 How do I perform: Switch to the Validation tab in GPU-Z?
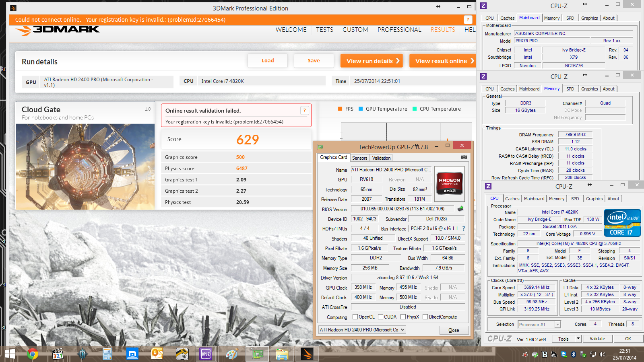(x=381, y=158)
